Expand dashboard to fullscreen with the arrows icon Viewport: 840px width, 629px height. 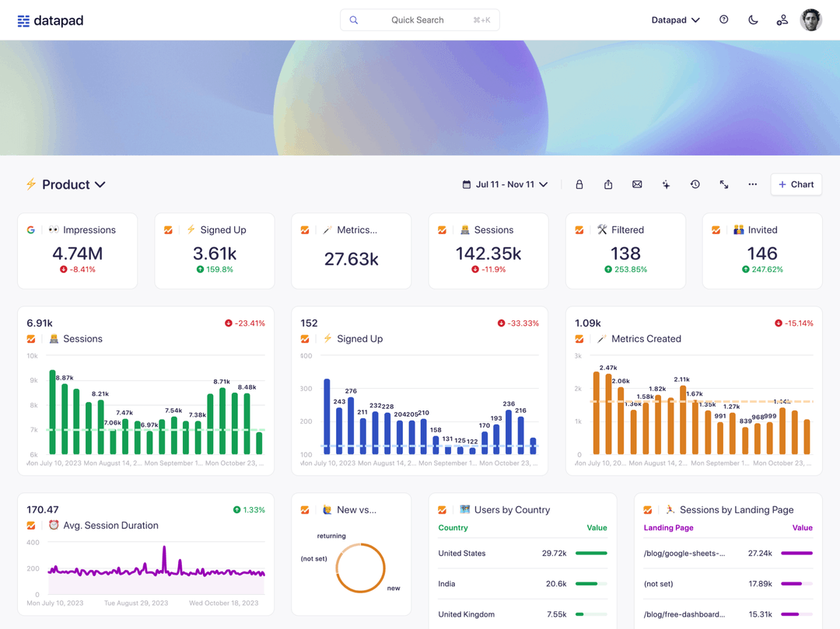point(723,184)
